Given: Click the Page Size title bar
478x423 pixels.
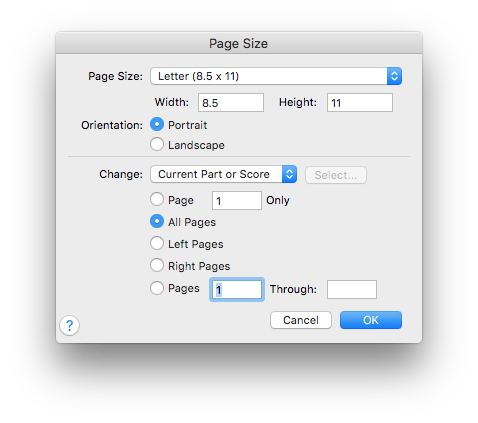Looking at the screenshot, I should pyautogui.click(x=239, y=43).
